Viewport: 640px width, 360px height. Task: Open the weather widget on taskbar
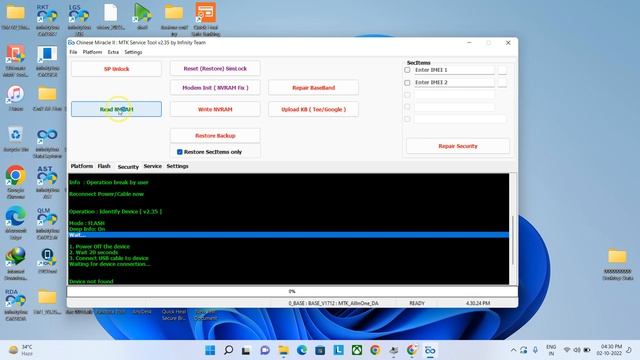[x=20, y=350]
